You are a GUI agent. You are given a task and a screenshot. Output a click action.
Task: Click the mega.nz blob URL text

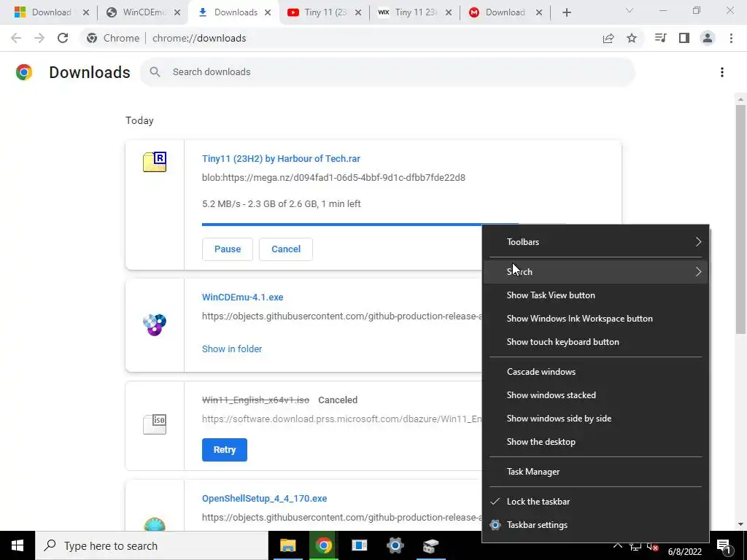pos(333,178)
